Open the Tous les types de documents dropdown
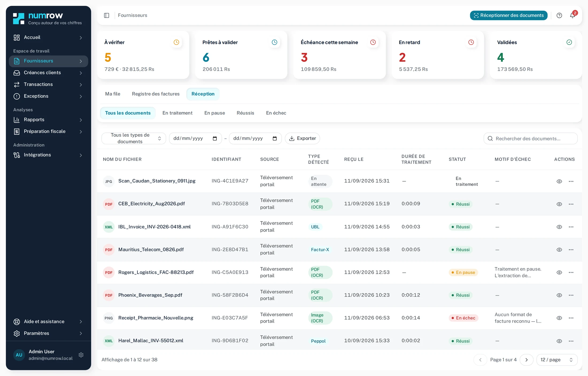The width and height of the screenshot is (588, 376). (x=134, y=138)
